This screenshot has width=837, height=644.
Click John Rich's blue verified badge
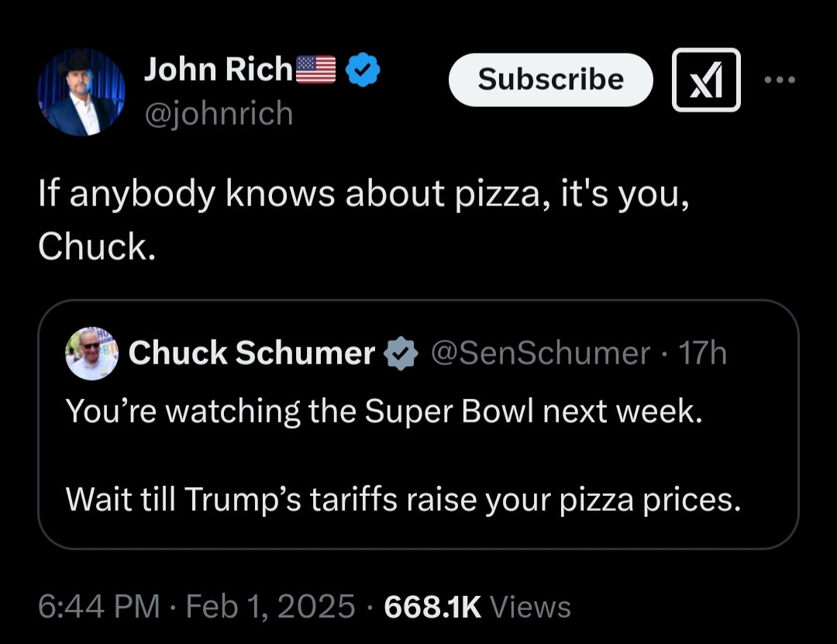(362, 70)
